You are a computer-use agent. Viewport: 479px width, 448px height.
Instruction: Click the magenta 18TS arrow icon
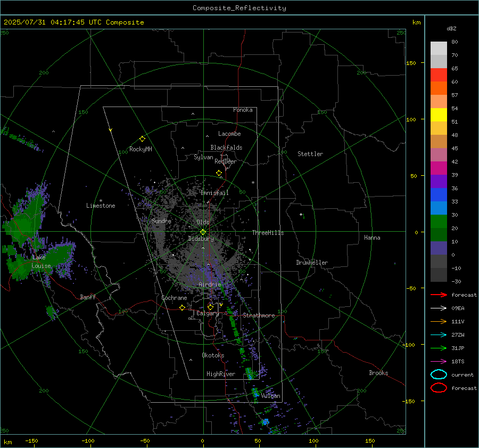pos(439,362)
